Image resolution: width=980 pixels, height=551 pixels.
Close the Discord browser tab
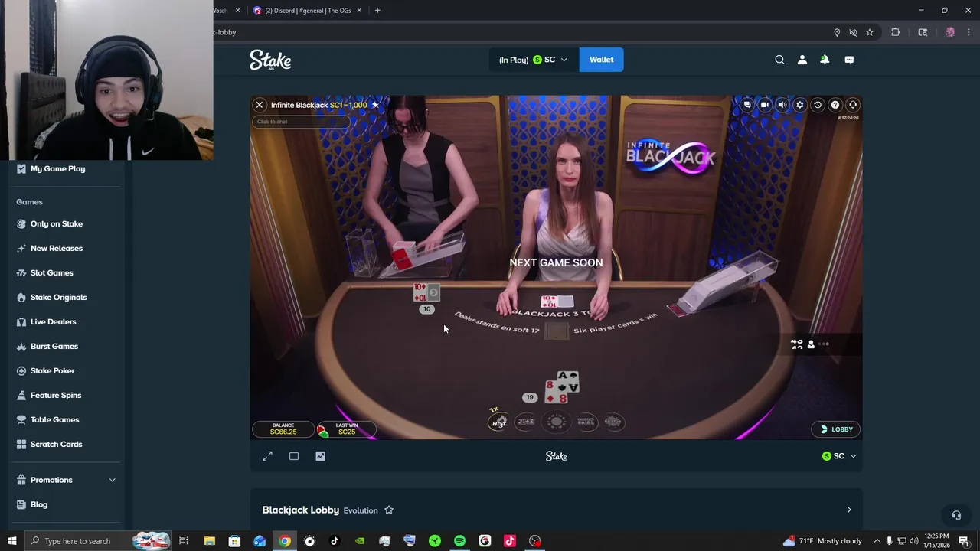point(359,11)
